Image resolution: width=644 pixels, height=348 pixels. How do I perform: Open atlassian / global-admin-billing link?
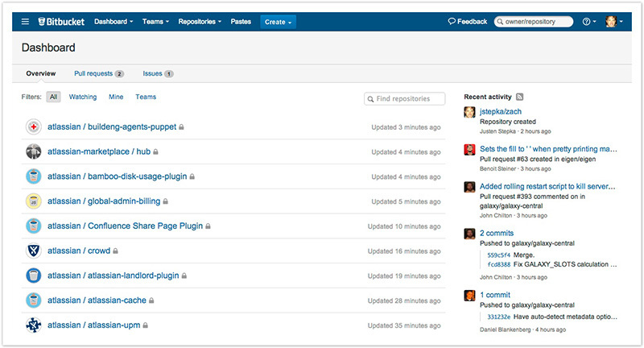(x=104, y=201)
